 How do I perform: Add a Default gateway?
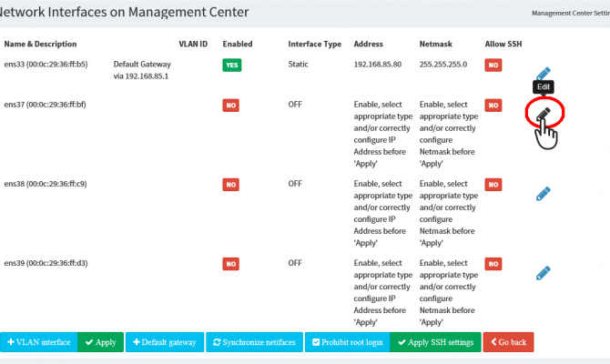pos(165,342)
